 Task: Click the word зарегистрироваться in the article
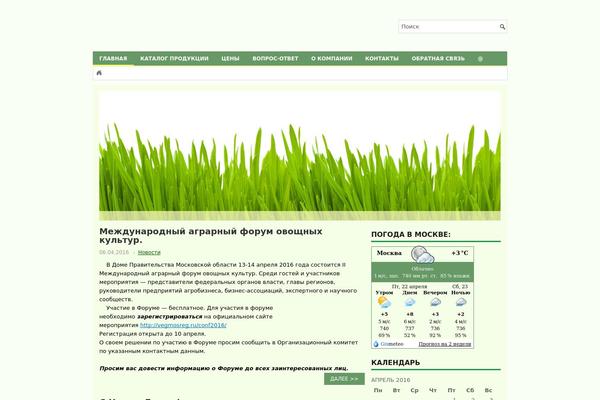point(170,317)
